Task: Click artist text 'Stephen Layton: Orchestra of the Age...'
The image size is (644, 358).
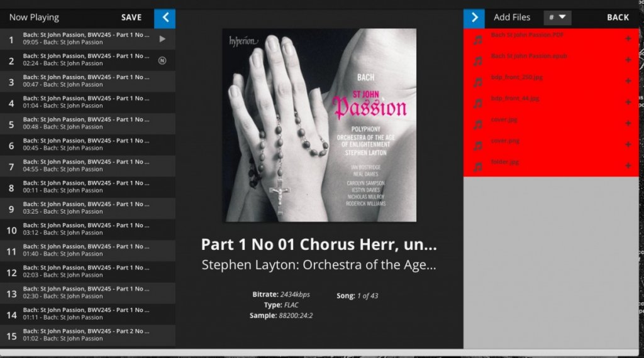Action: [x=319, y=265]
